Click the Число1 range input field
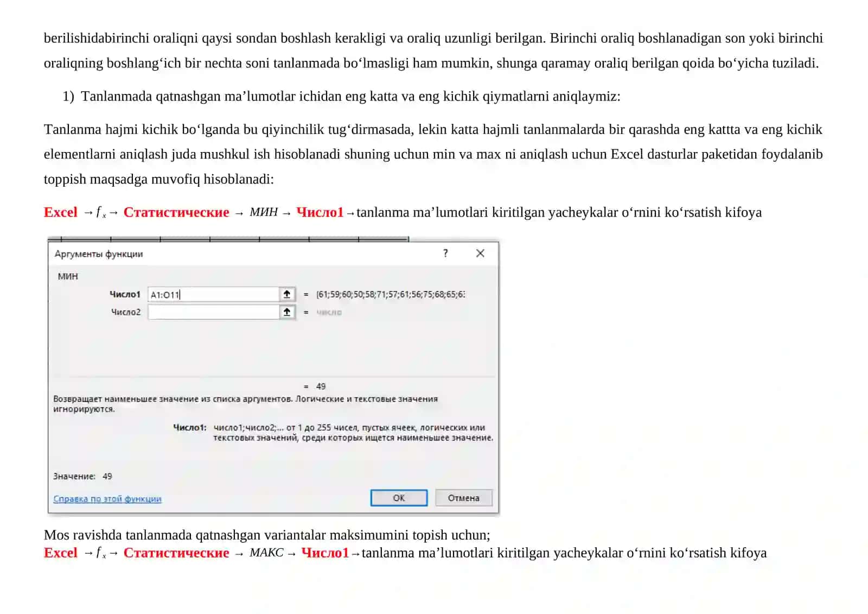This screenshot has height=614, width=868. click(213, 294)
